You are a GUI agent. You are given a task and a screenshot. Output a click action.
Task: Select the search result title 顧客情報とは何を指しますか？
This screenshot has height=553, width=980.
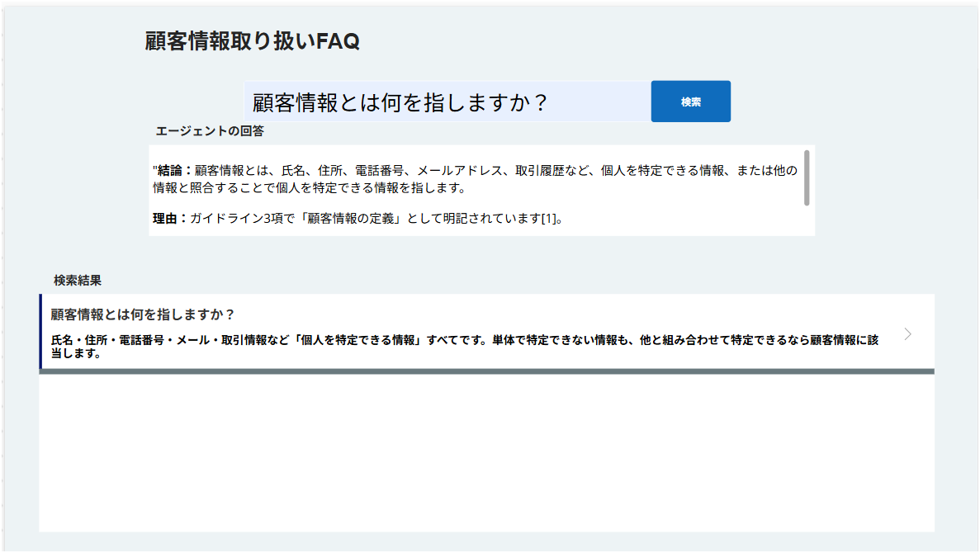click(143, 314)
